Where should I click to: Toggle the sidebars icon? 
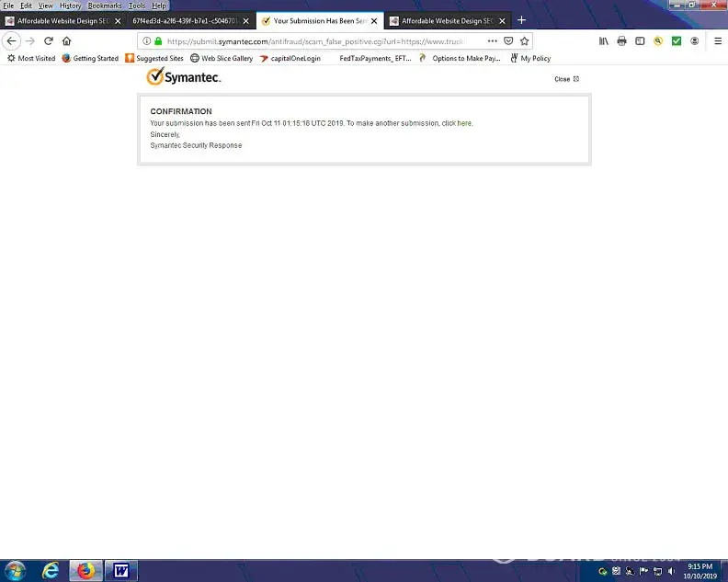640,41
